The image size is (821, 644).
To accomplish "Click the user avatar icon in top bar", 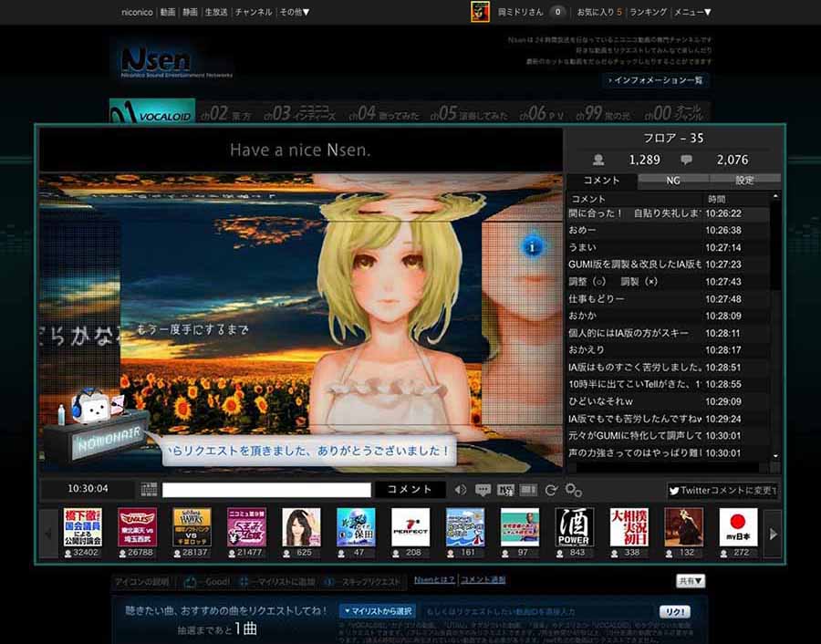I will coord(480,12).
